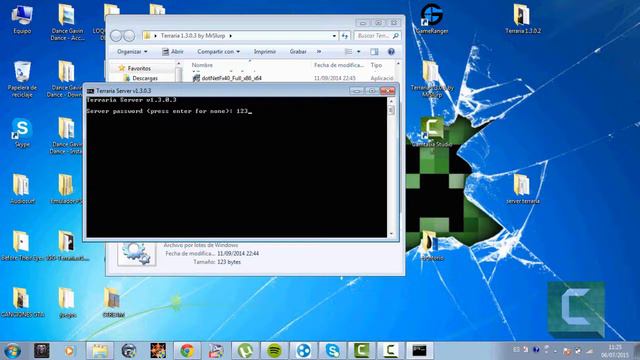Open Spotify from the taskbar

point(274,351)
